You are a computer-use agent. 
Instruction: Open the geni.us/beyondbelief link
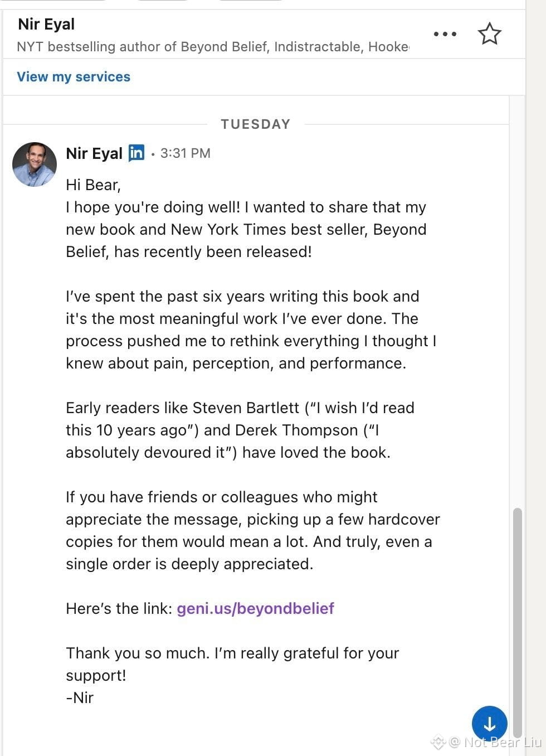(255, 608)
